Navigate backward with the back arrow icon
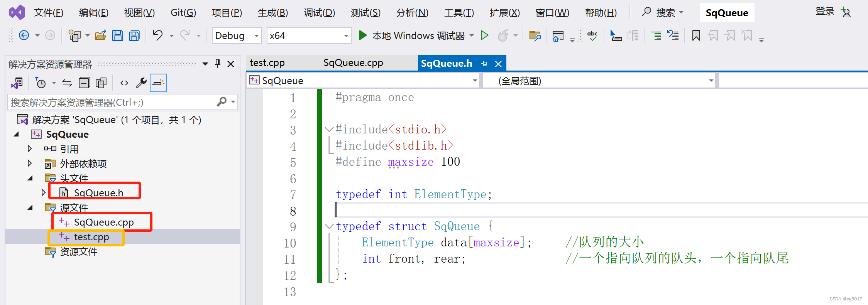This screenshot has width=868, height=305. coord(24,35)
